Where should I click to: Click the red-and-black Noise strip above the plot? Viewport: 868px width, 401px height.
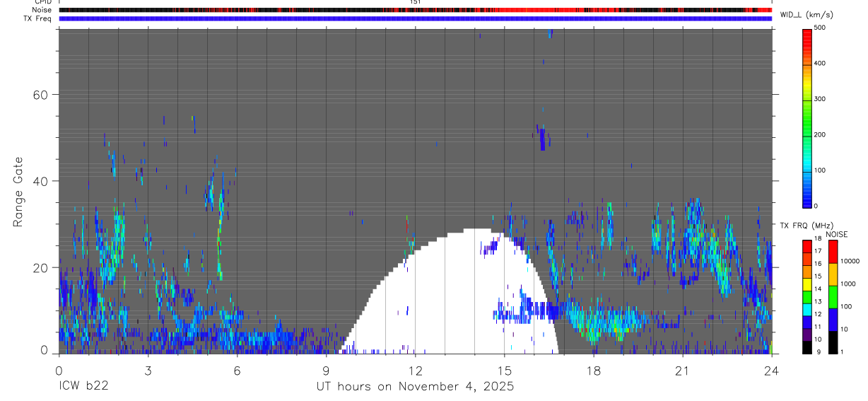415,10
